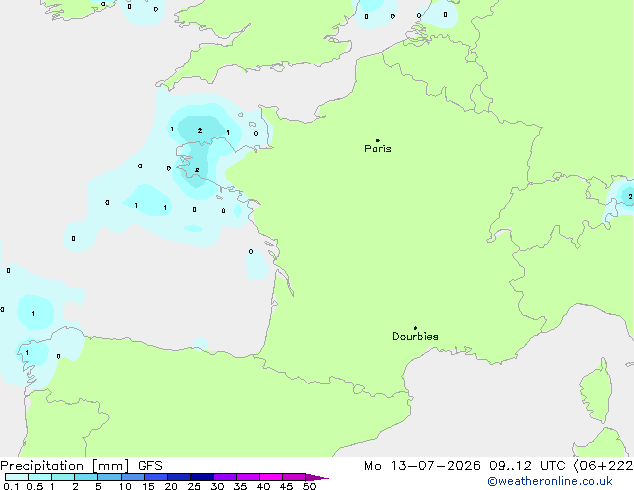Click the Paris city label
This screenshot has width=634, height=490.
(x=378, y=149)
